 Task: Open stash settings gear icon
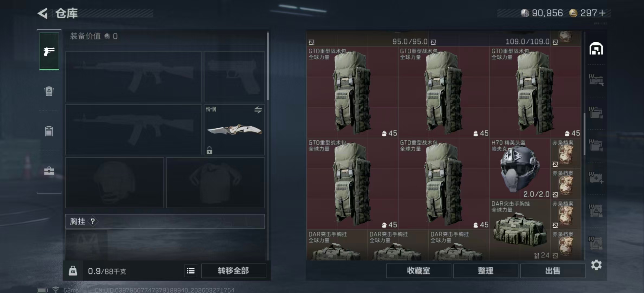click(596, 265)
